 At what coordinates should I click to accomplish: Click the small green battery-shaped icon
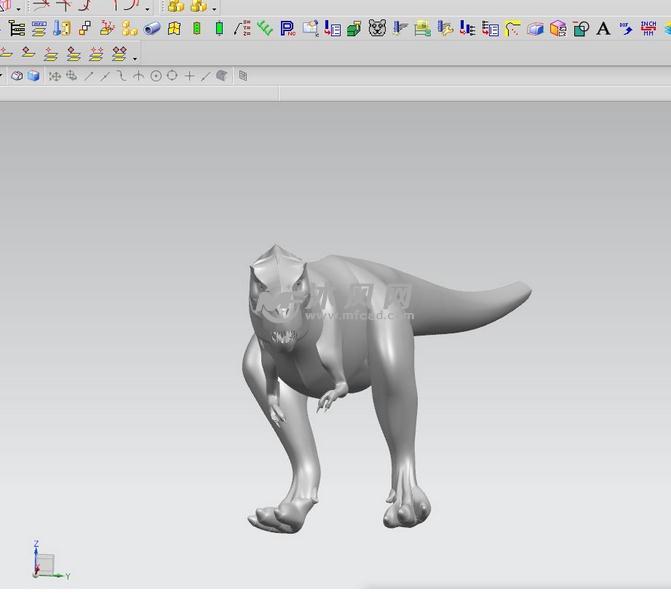click(197, 29)
